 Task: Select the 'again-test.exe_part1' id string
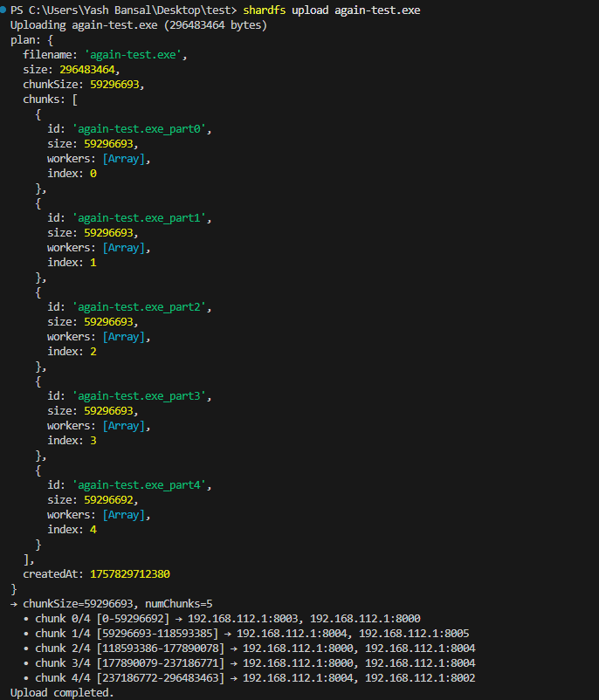click(x=141, y=218)
